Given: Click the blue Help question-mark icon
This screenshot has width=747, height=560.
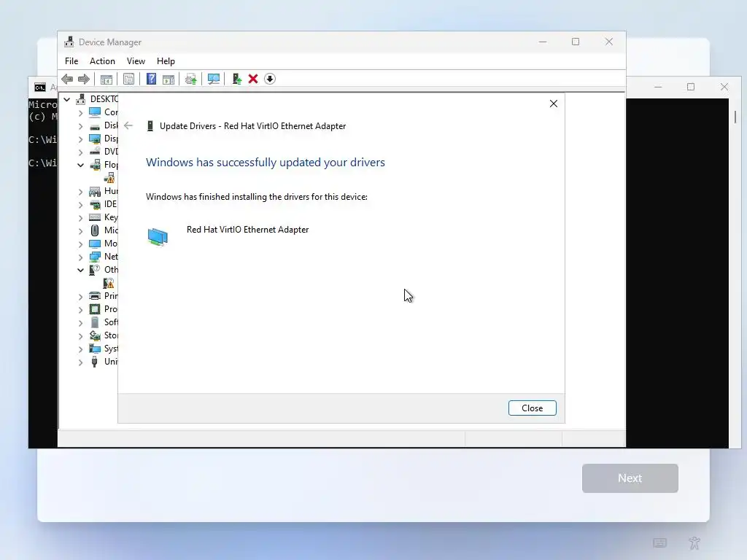Looking at the screenshot, I should point(151,79).
